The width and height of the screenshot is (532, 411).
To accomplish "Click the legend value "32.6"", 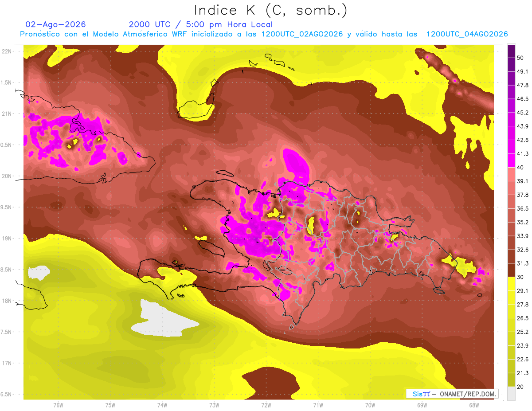I will [x=522, y=250].
